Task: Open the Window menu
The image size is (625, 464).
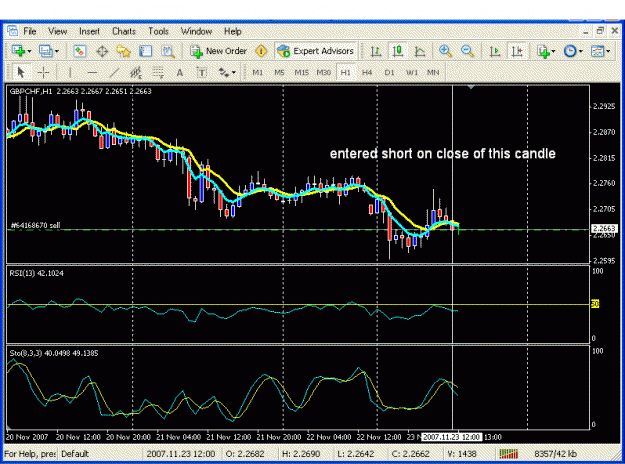Action: coord(196,31)
